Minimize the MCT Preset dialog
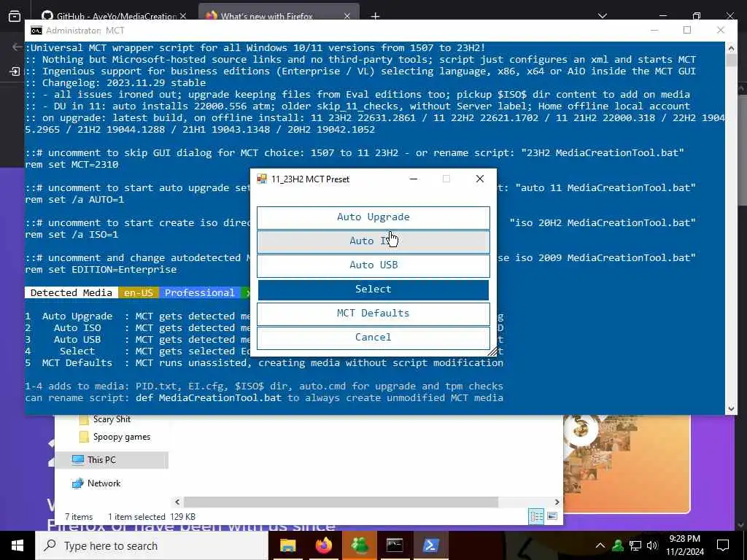 [x=414, y=179]
